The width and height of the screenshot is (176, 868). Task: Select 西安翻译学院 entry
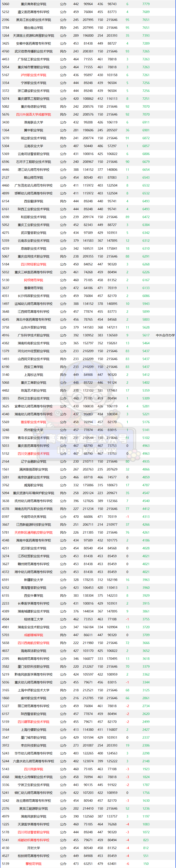coord(33,201)
